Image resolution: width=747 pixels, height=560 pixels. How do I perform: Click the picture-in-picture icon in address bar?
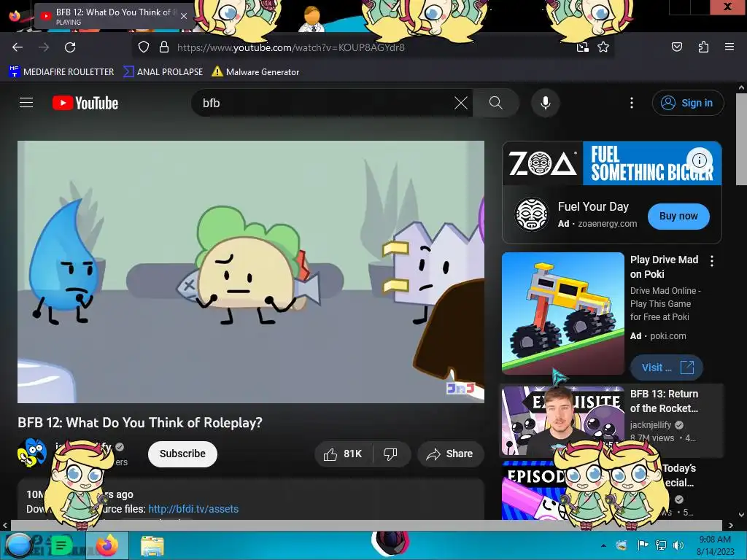click(582, 47)
